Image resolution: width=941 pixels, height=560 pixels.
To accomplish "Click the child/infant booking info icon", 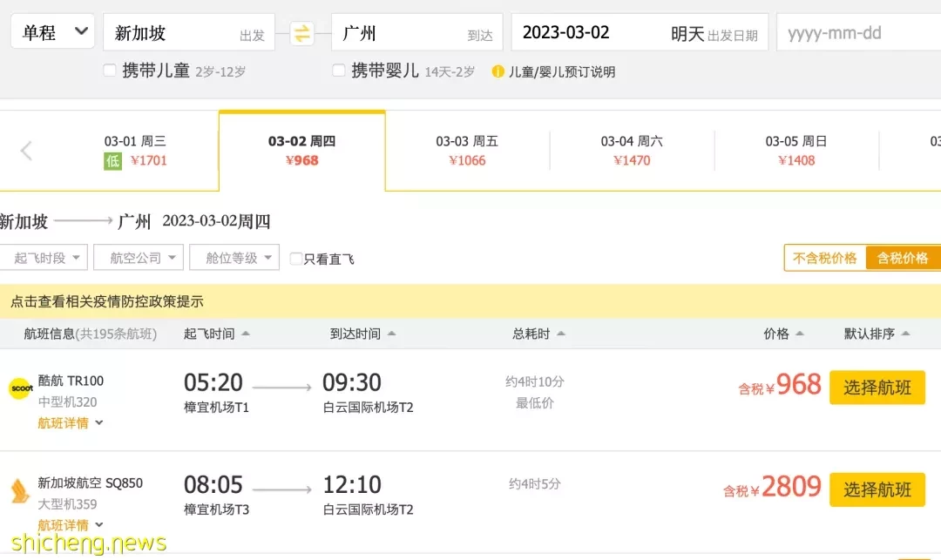I will [x=498, y=72].
